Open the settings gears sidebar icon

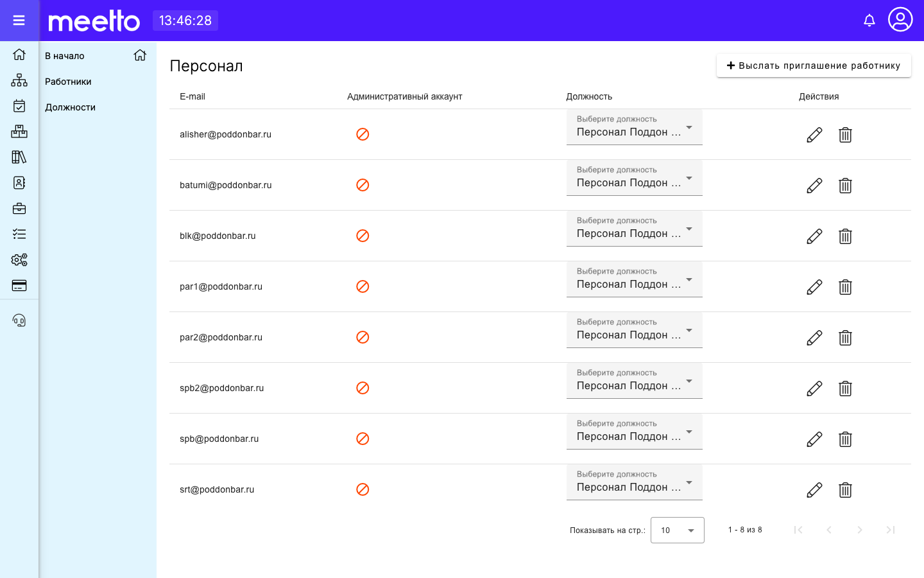coord(19,260)
